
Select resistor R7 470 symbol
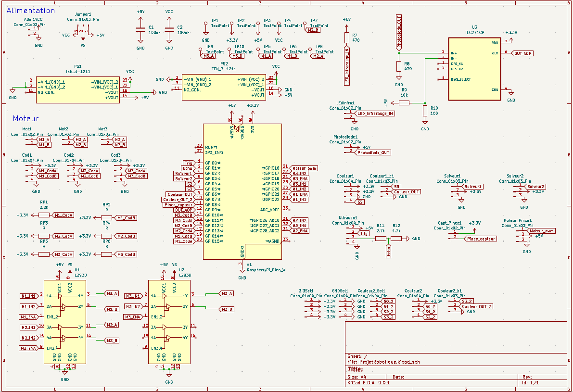(346, 38)
